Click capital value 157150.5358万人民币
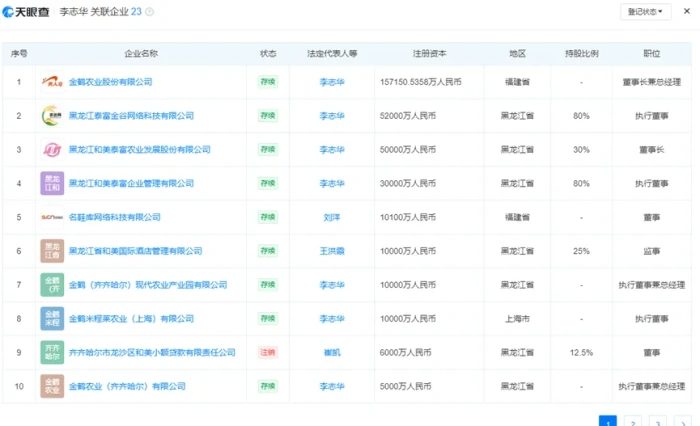Image resolution: width=700 pixels, height=426 pixels. point(421,82)
